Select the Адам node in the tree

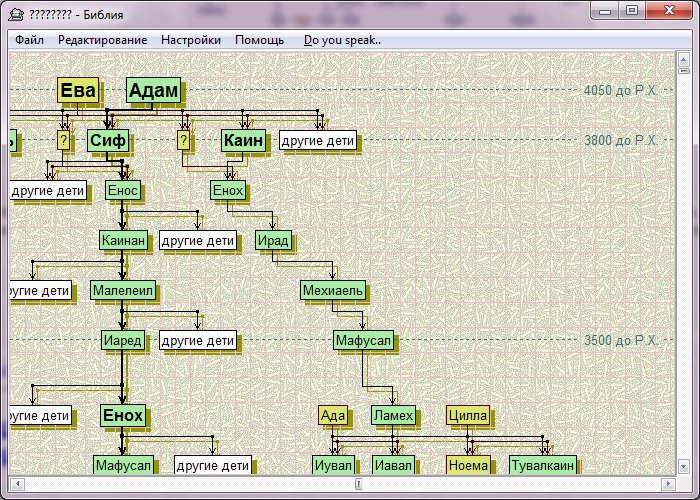pyautogui.click(x=154, y=91)
